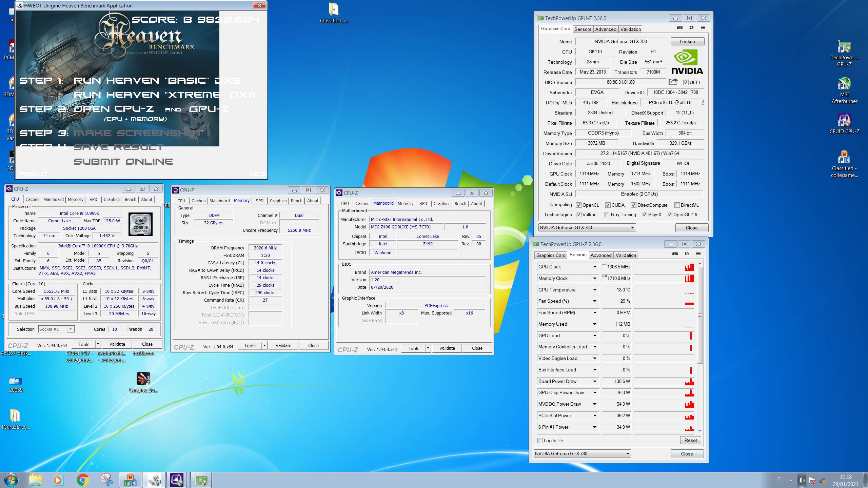Open MSI Afterburner desktop shortcut
868x488 pixels.
(844, 90)
